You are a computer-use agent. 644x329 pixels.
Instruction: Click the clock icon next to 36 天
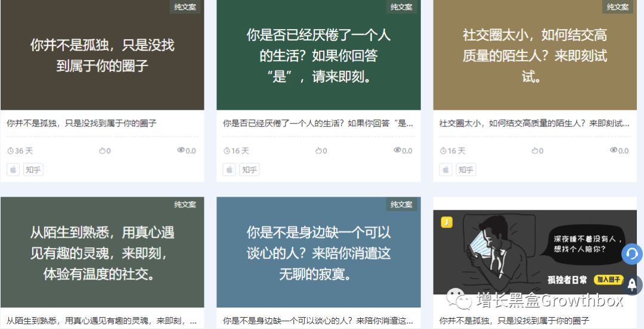(10, 151)
